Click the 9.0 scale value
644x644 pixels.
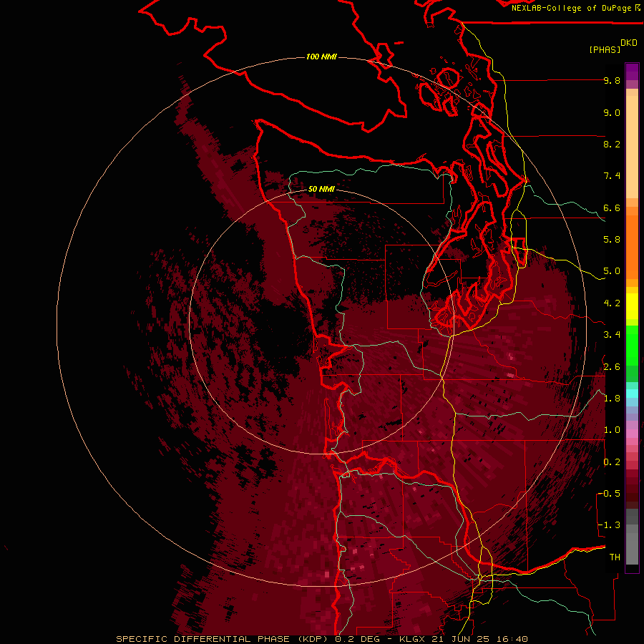pos(612,112)
